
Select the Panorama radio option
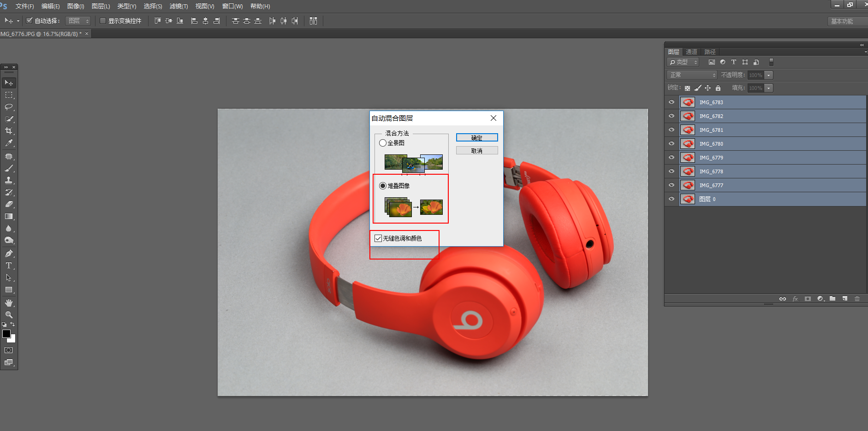click(383, 143)
